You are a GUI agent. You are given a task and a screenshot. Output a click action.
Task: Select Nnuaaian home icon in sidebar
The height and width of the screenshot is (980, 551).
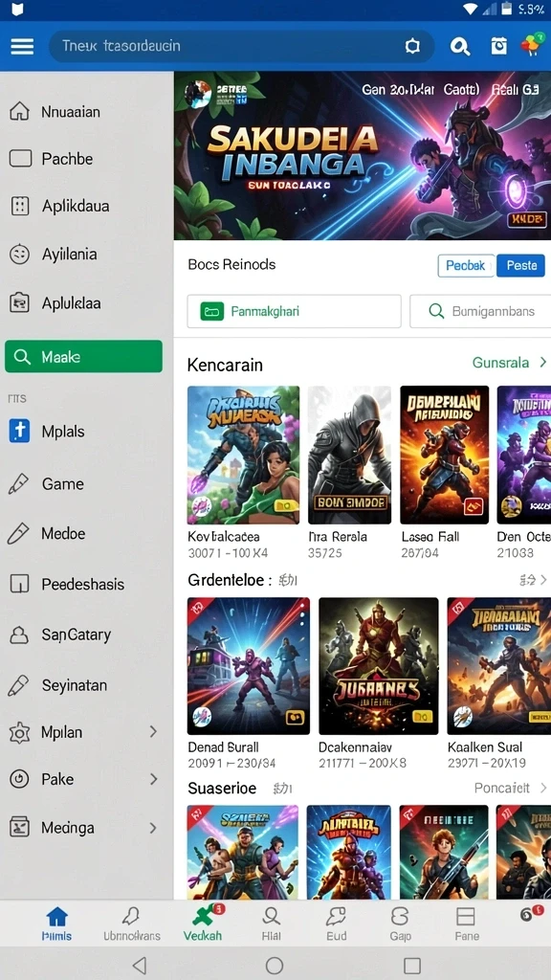[x=20, y=112]
